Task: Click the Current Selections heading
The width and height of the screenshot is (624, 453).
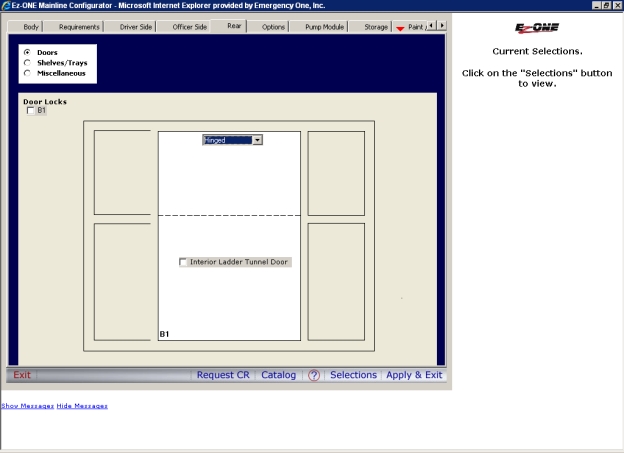Action: [x=537, y=51]
